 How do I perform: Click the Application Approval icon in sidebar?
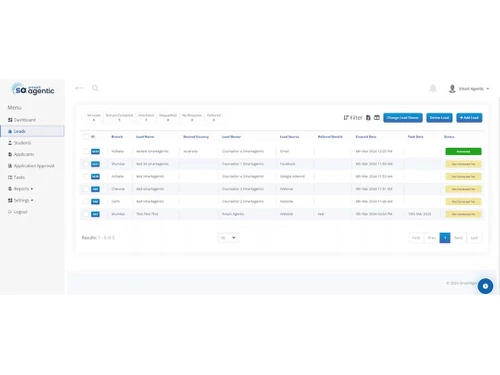coord(10,166)
